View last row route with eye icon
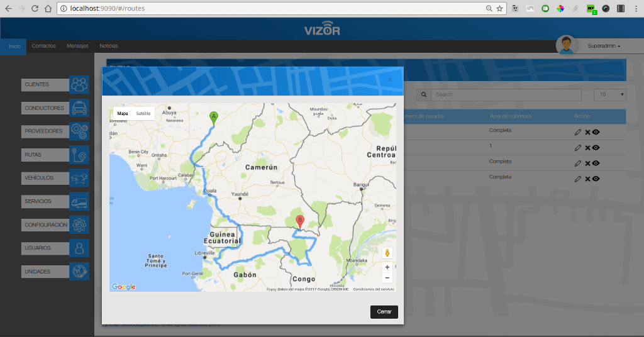 click(596, 179)
